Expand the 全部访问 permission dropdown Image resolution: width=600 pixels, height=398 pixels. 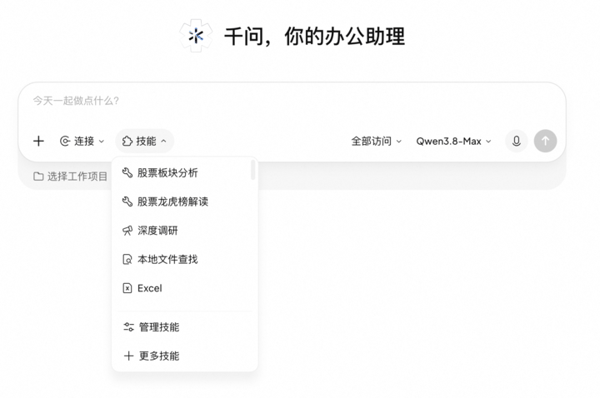[376, 141]
